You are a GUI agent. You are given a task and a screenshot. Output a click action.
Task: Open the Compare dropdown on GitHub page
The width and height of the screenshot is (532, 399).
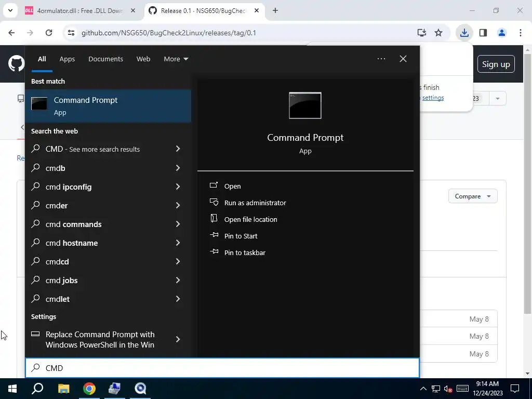(x=473, y=196)
